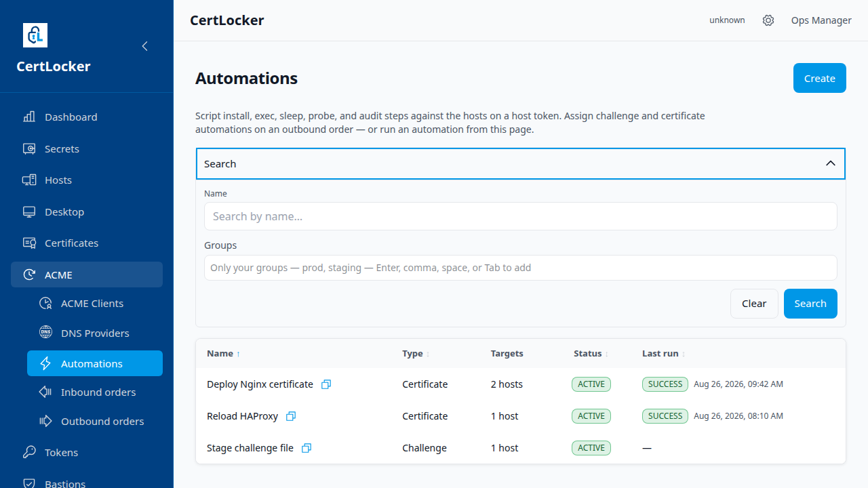Click the Inbound orders arrow icon

[x=45, y=392]
